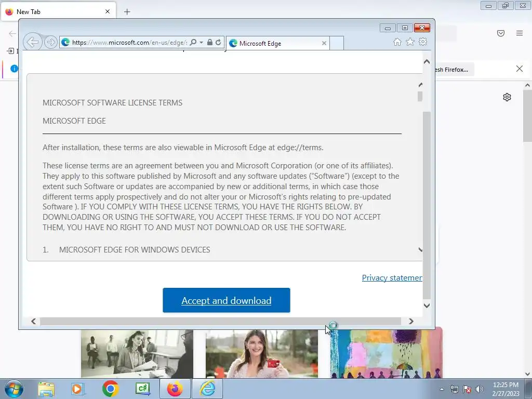Click Firefox notification info icon
The height and width of the screenshot is (399, 532).
click(14, 69)
